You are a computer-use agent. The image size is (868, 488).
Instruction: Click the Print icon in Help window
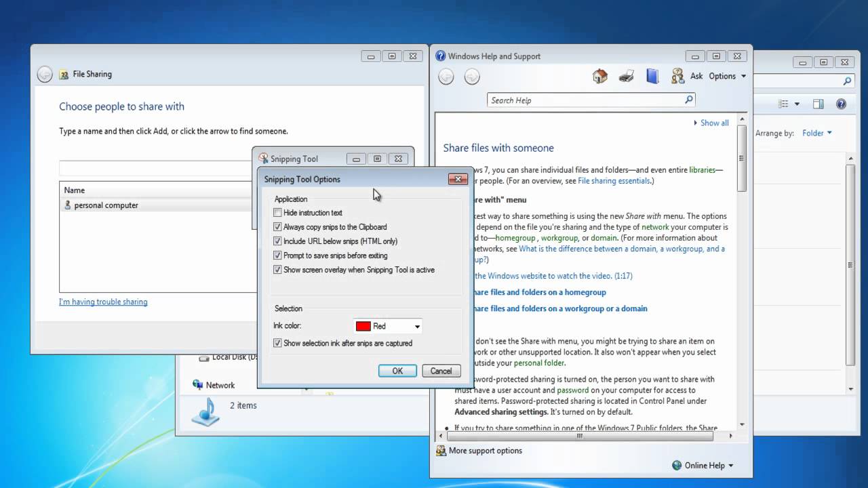coord(626,77)
